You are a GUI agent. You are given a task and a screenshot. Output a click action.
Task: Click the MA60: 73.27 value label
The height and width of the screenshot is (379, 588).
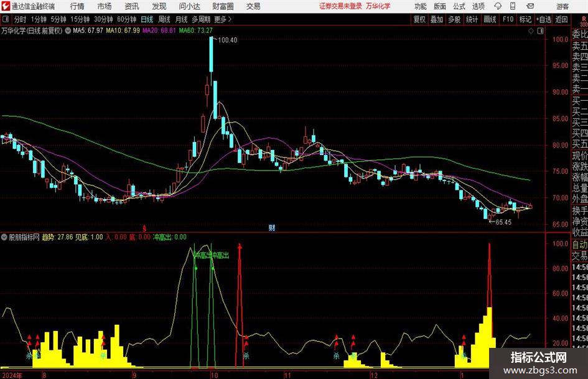pos(196,30)
